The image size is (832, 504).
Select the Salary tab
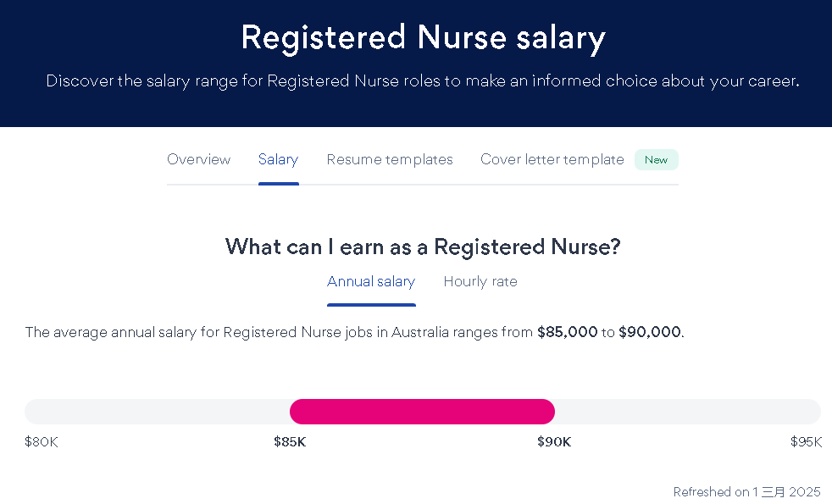[x=278, y=159]
